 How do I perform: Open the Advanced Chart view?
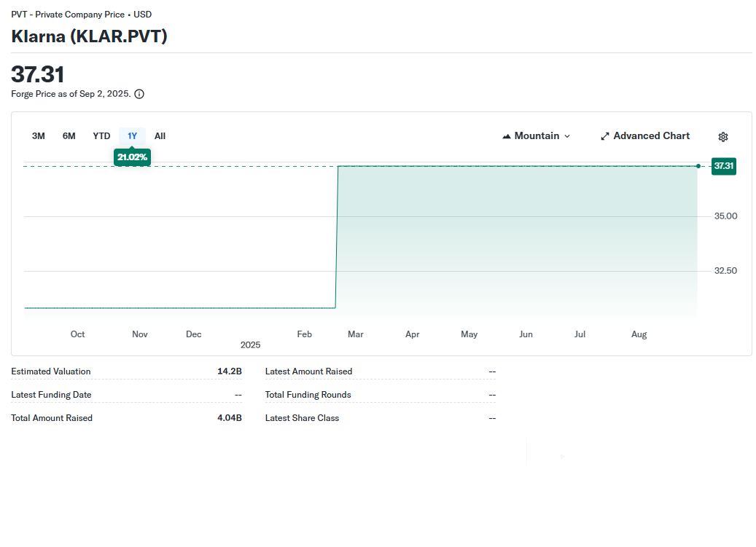(x=645, y=135)
